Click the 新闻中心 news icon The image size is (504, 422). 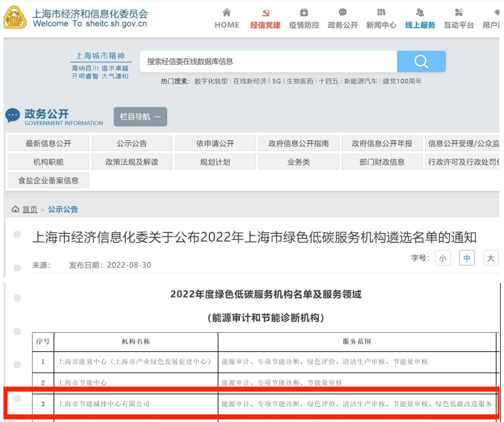(x=381, y=12)
